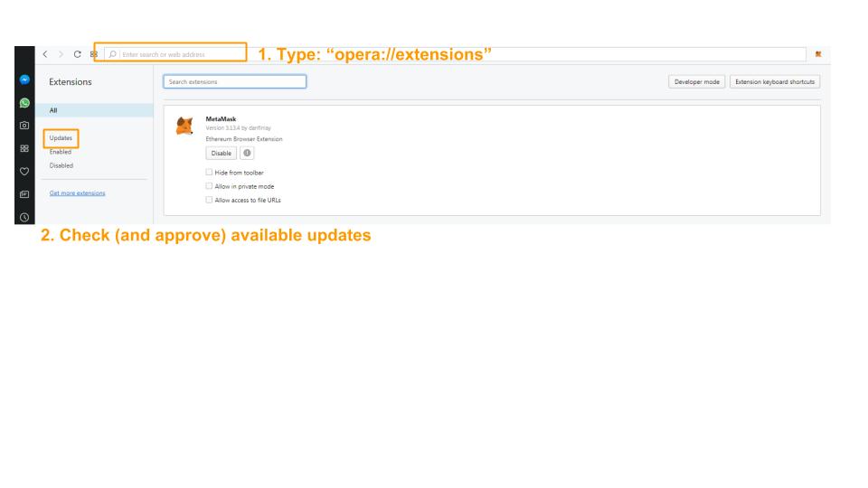The image size is (868, 488).
Task: Click the magnifier icon in the address bar
Action: 112,54
